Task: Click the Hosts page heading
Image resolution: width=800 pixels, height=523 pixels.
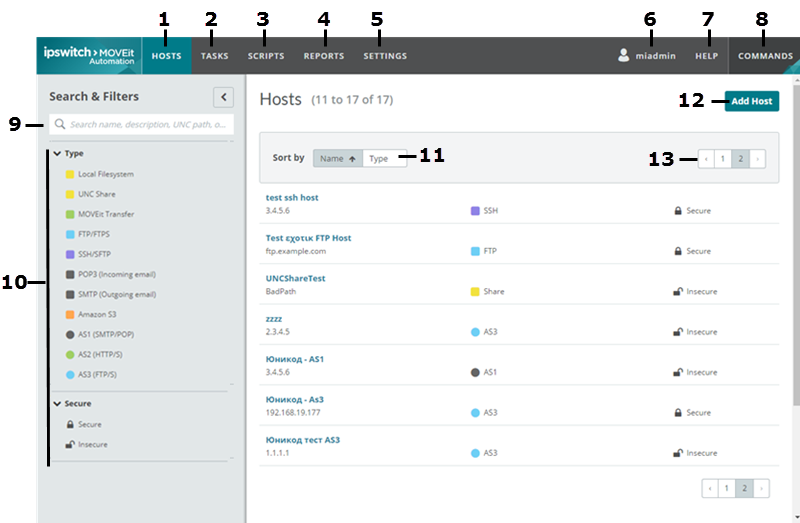Action: pos(281,99)
